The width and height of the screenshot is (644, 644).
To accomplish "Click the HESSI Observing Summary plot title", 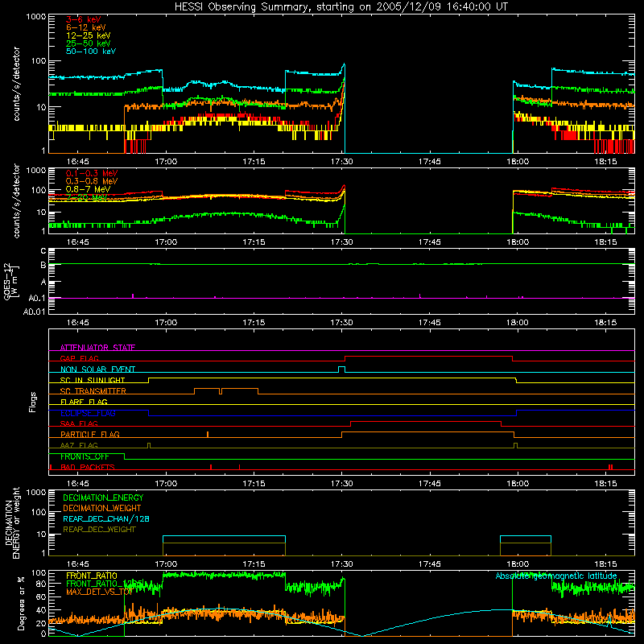I will pyautogui.click(x=341, y=7).
